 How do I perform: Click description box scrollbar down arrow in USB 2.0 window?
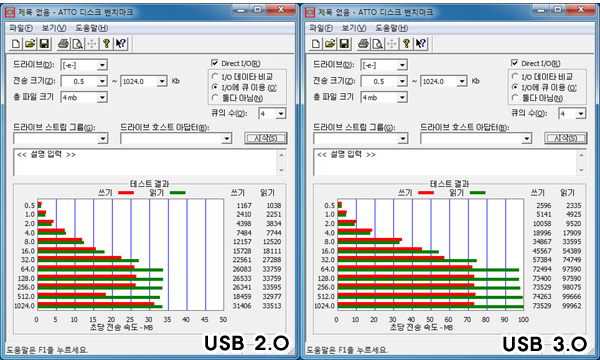[281, 170]
